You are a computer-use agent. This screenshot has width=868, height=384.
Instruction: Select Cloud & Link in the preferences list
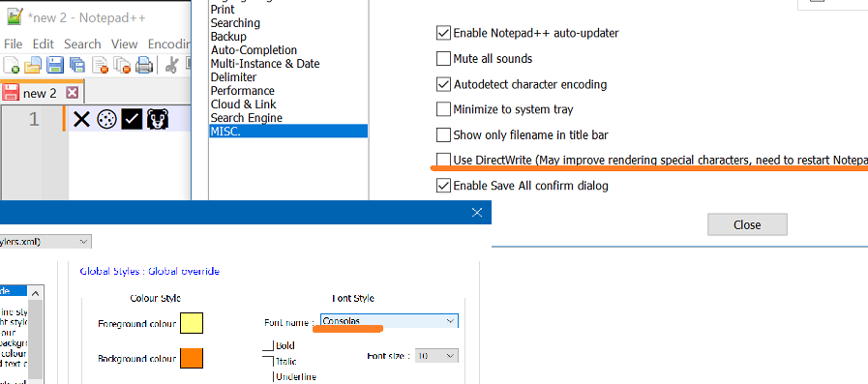tap(243, 104)
